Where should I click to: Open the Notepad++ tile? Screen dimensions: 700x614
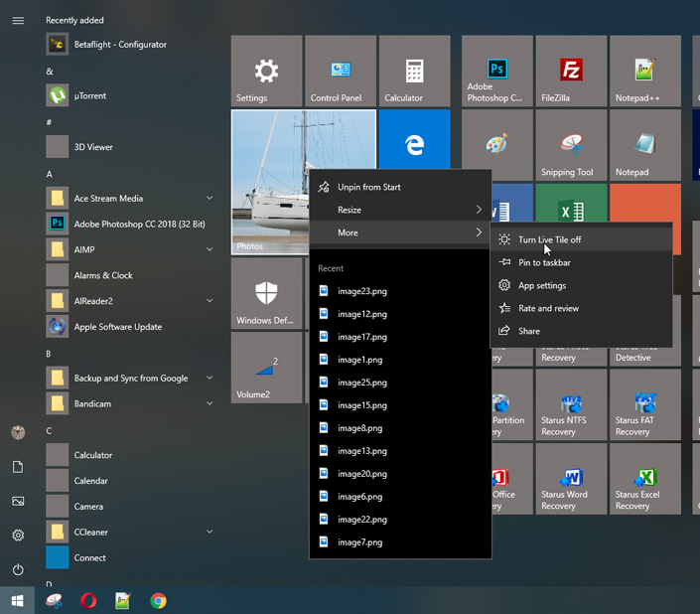coord(645,71)
